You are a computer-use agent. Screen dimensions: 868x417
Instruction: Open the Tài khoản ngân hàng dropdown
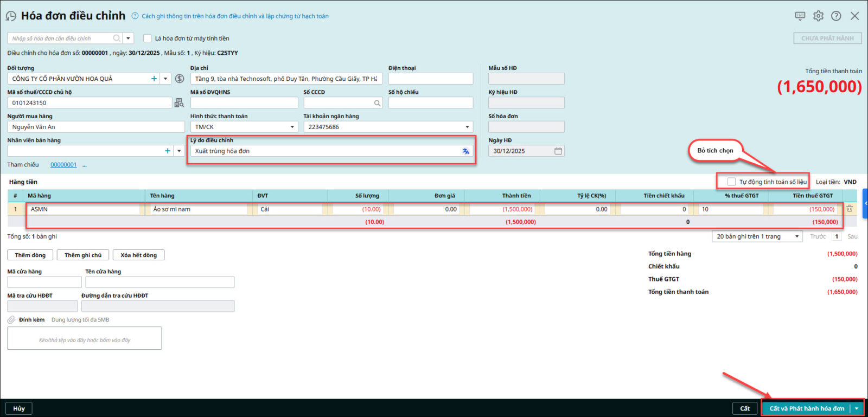pos(467,127)
